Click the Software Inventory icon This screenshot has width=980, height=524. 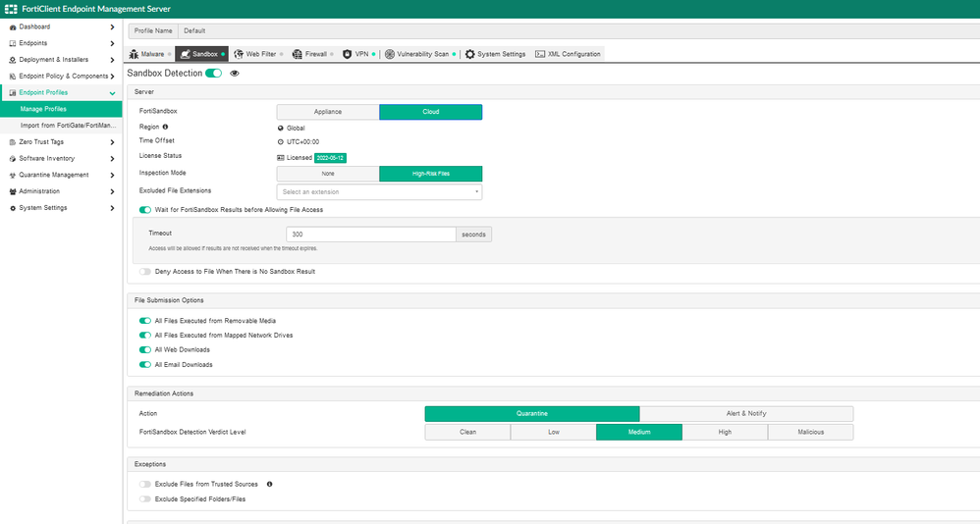click(x=13, y=159)
